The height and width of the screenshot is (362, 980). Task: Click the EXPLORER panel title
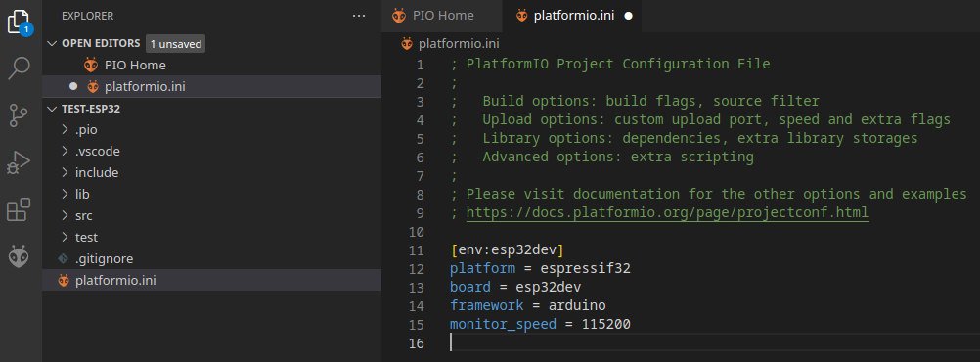tap(87, 17)
